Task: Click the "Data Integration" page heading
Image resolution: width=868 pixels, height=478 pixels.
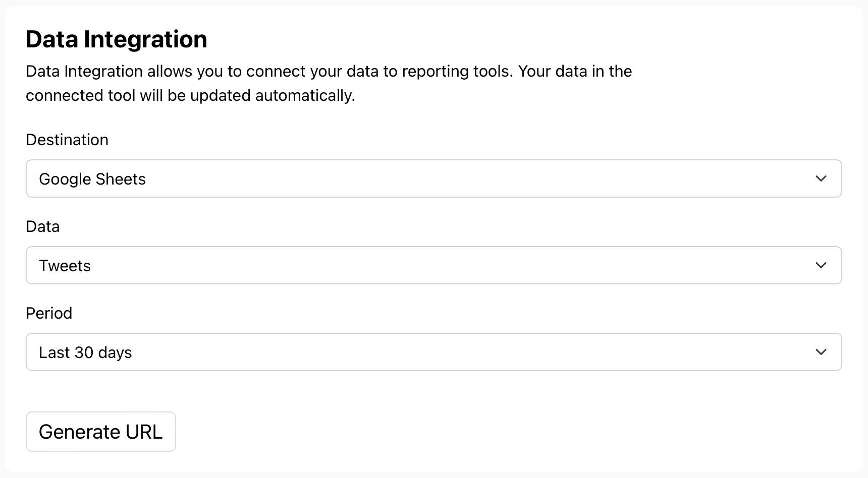Action: point(116,39)
